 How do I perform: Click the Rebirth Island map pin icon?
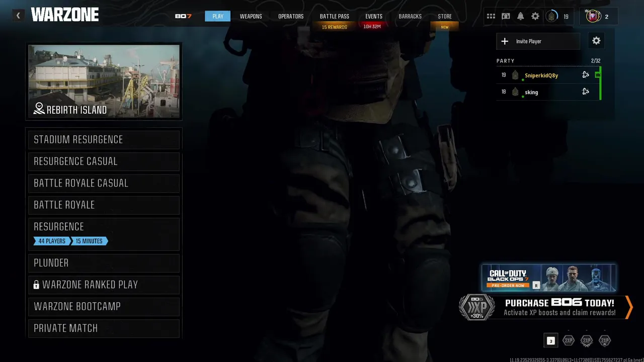click(39, 109)
